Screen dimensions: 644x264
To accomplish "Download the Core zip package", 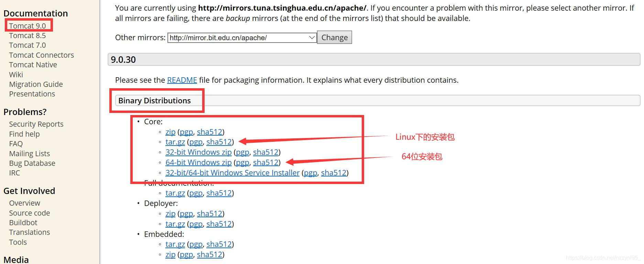I will pyautogui.click(x=170, y=132).
